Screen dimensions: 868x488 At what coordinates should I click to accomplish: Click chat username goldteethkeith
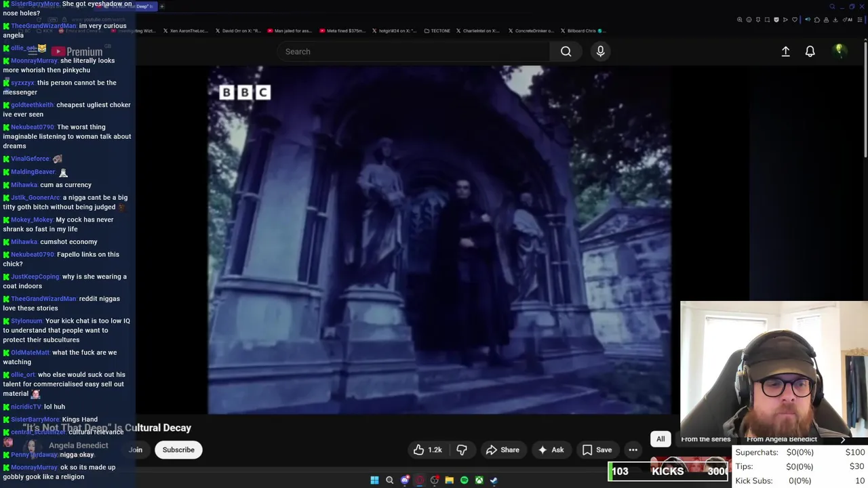(32, 105)
